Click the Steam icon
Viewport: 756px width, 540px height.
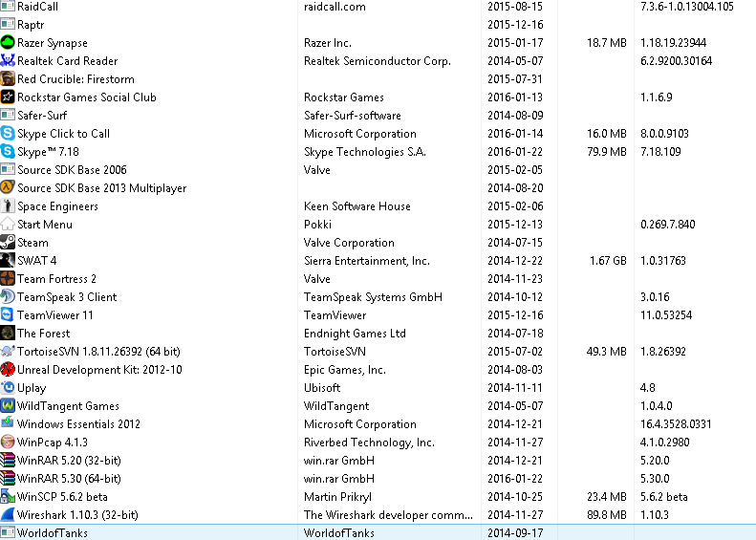(8, 242)
